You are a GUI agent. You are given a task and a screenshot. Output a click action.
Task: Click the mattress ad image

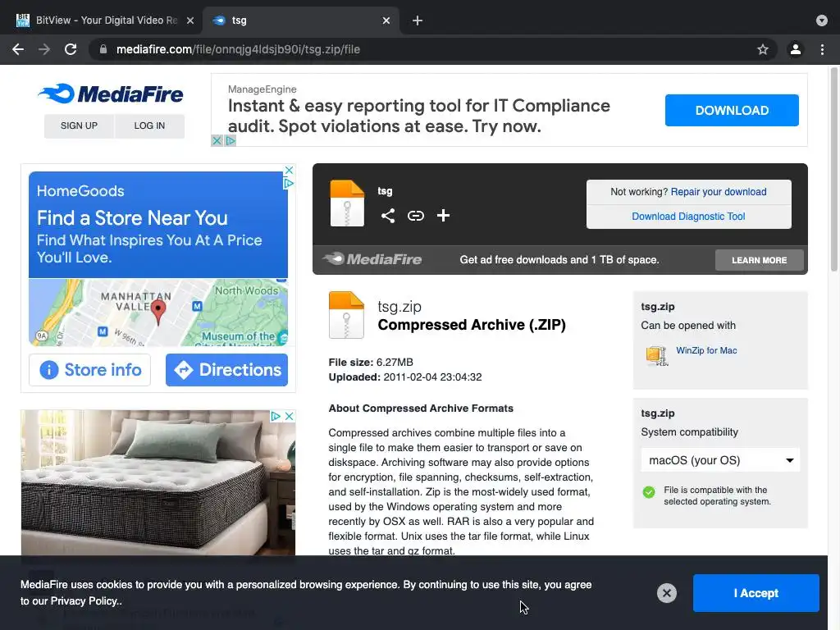(158, 482)
